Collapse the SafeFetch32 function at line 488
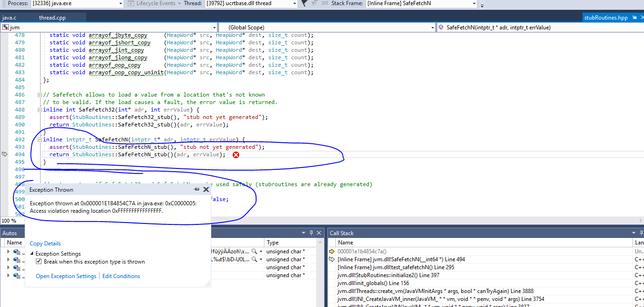Image resolution: width=644 pixels, height=307 pixels. click(40, 110)
